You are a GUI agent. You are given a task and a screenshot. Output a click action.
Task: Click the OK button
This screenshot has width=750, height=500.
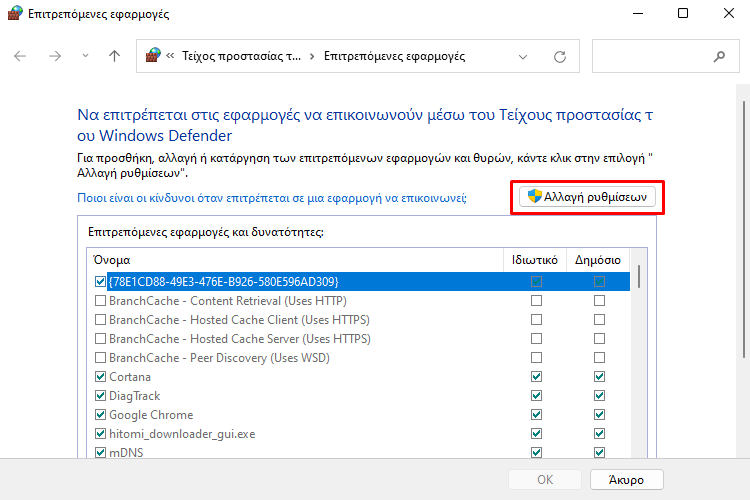click(x=545, y=479)
